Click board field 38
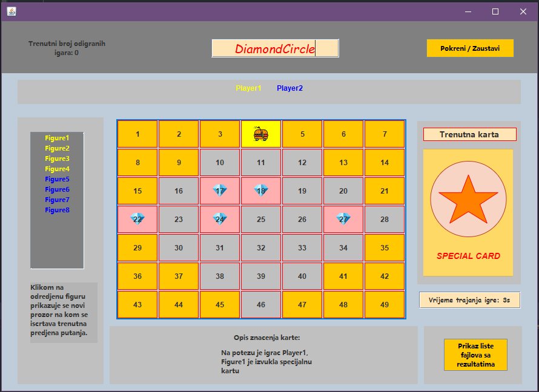539x392 pixels. tap(220, 276)
